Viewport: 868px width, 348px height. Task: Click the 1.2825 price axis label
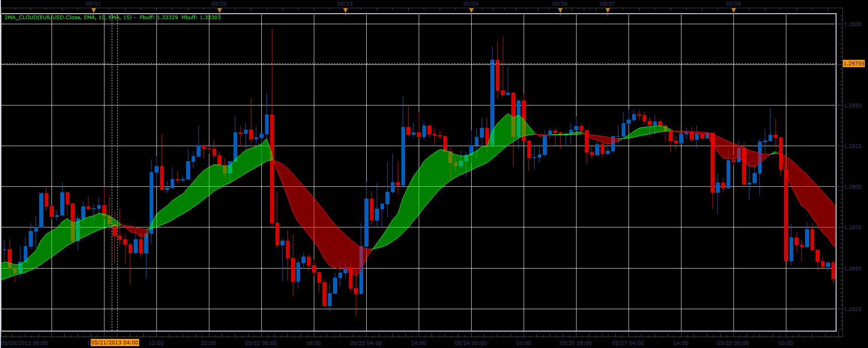click(x=853, y=309)
